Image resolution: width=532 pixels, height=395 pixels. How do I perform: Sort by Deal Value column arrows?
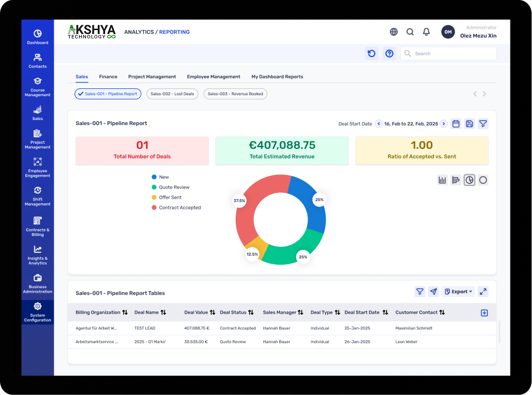(213, 312)
